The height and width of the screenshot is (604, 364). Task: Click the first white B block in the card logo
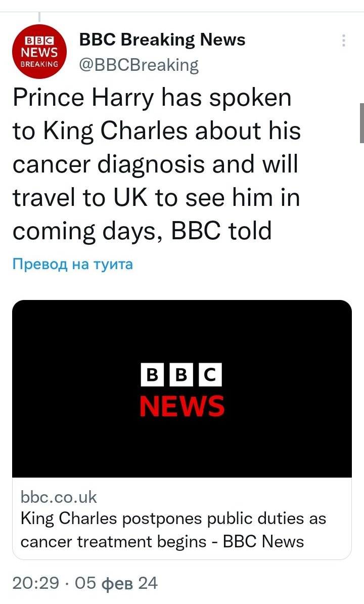[152, 375]
